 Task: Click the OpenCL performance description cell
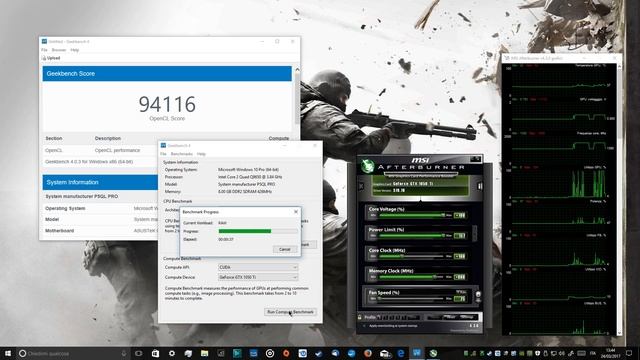(x=117, y=150)
